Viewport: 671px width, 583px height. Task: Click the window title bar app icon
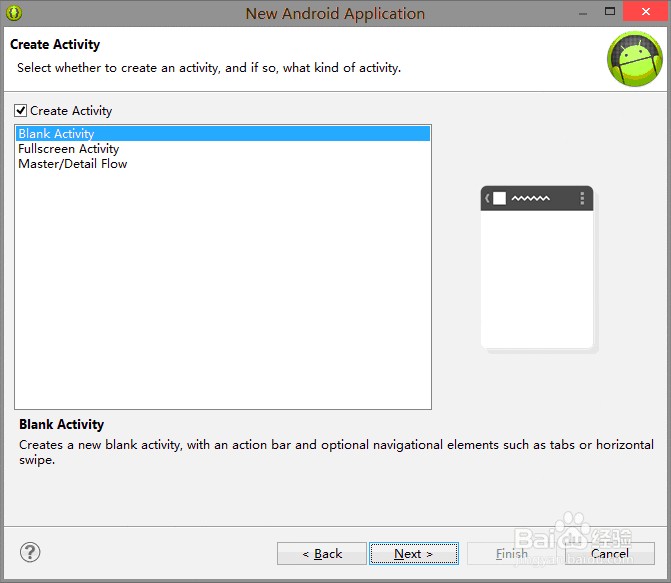point(14,13)
